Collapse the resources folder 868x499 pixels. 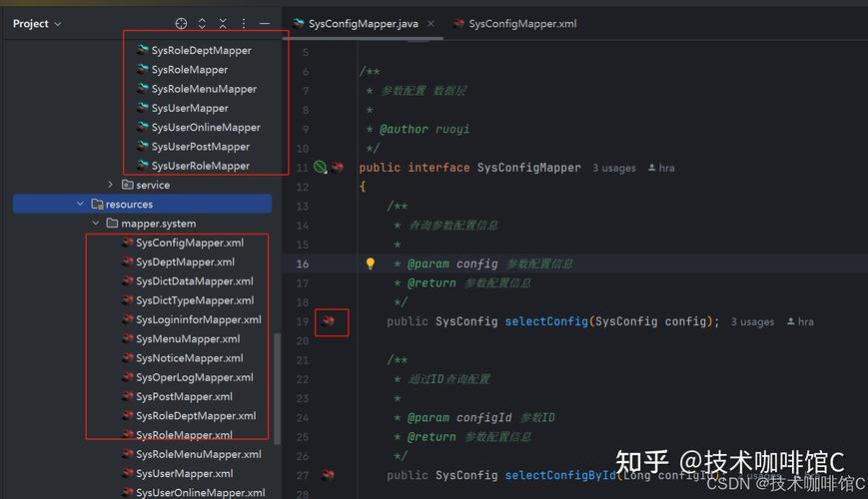[x=80, y=204]
